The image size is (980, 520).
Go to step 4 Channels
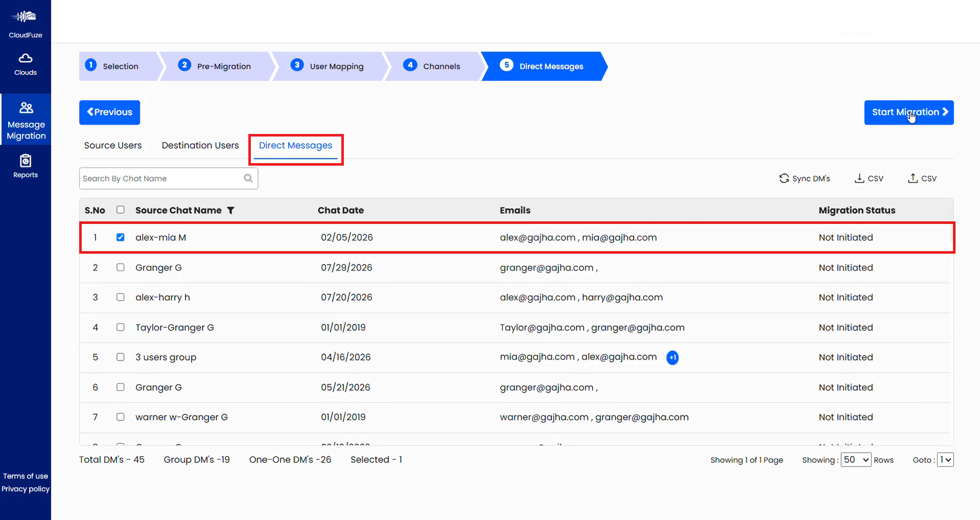click(434, 66)
